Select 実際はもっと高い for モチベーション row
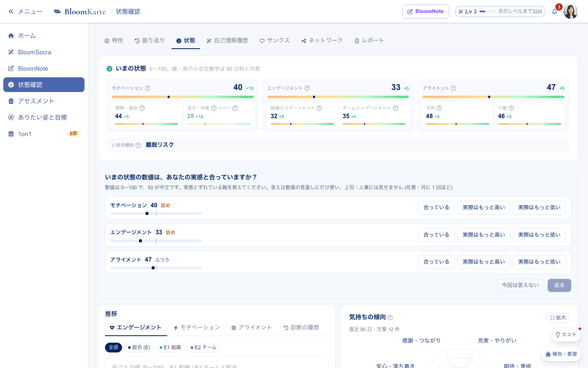Viewport: 588px width, 368px height. point(484,208)
